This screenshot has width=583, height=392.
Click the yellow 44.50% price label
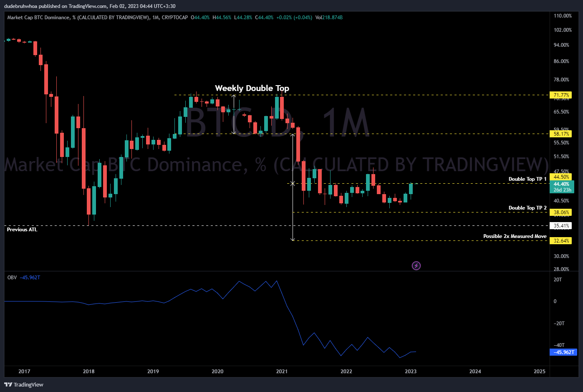tap(561, 177)
